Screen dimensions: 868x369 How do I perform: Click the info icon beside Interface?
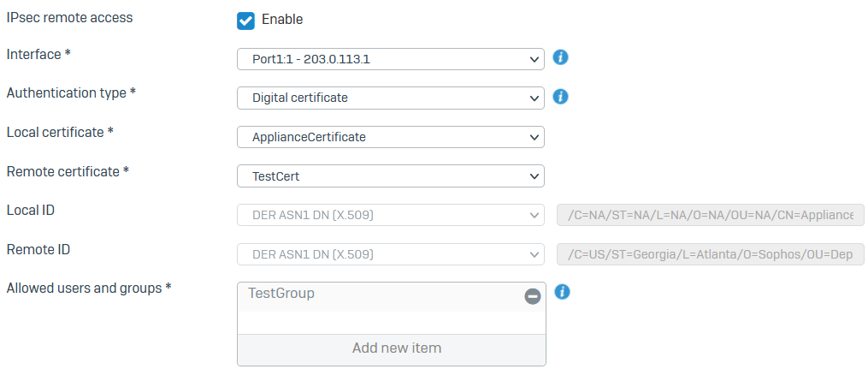[x=561, y=58]
